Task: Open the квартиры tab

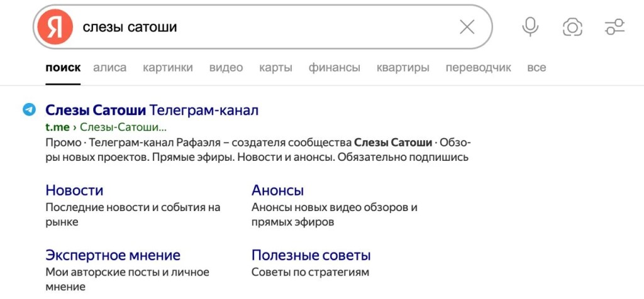Action: pyautogui.click(x=402, y=68)
